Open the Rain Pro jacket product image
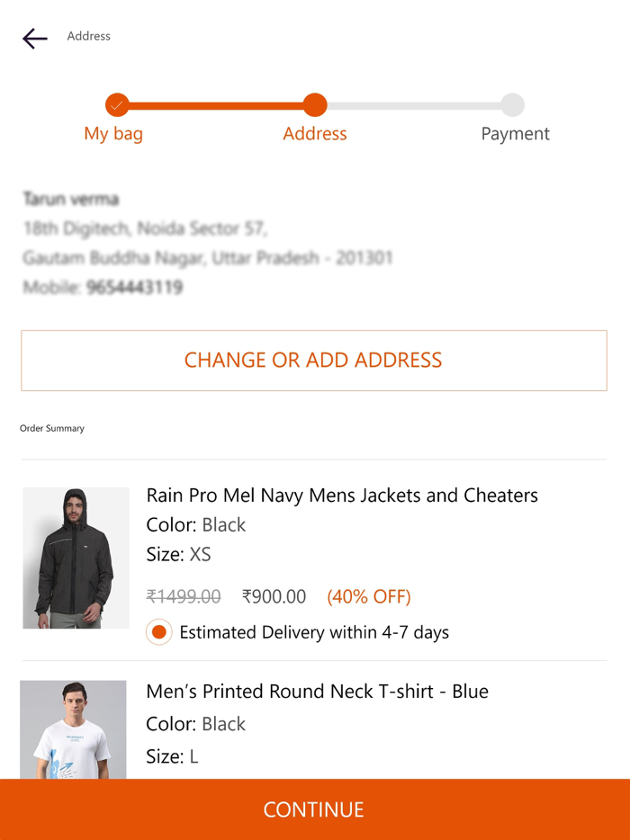Image resolution: width=630 pixels, height=840 pixels. point(76,557)
